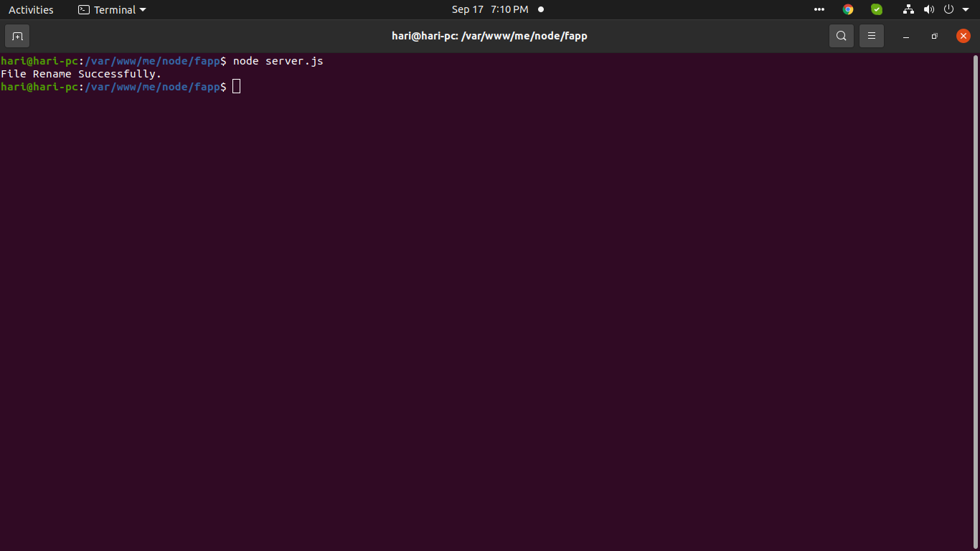Click the terminal window title path
Image resolution: width=980 pixels, height=551 pixels.
pyautogui.click(x=490, y=35)
